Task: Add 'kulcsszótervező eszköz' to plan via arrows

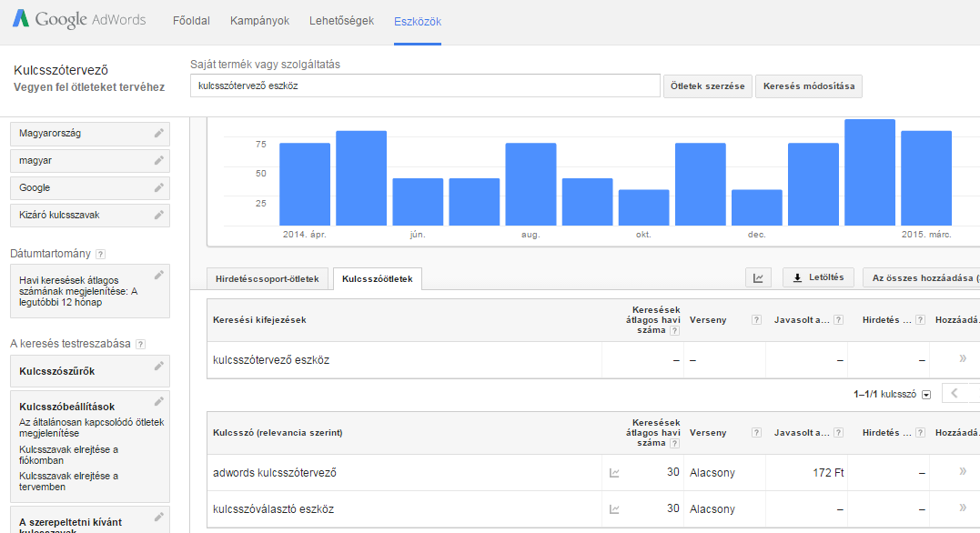Action: 963,358
